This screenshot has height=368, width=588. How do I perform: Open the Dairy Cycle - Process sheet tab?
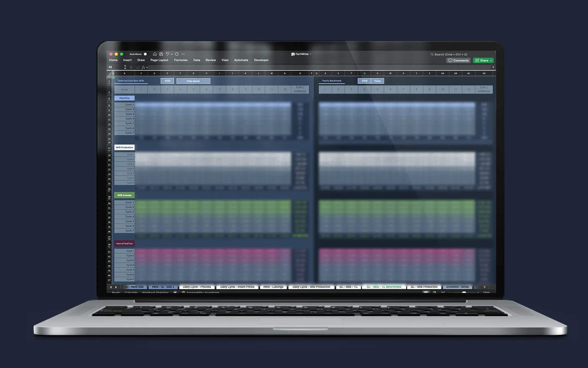(x=197, y=287)
